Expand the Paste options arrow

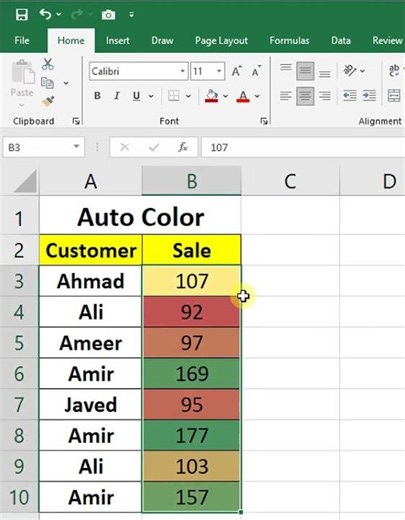pos(22,105)
